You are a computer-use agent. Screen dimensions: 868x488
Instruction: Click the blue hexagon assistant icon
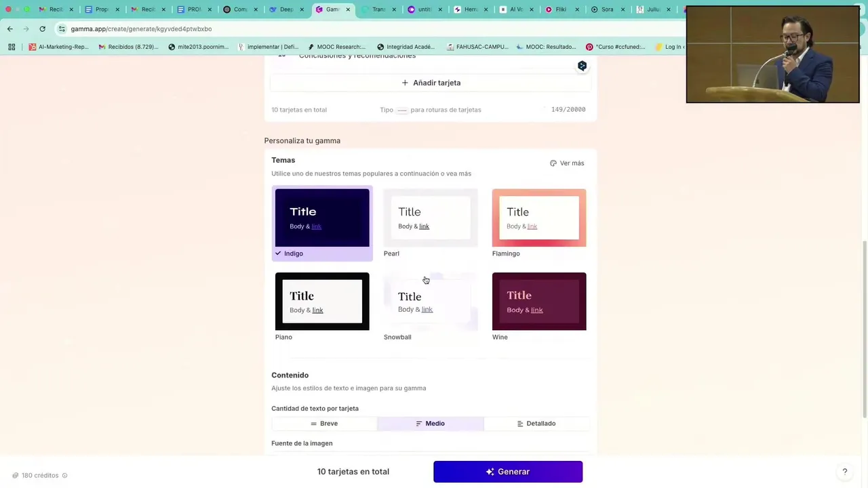click(x=582, y=66)
